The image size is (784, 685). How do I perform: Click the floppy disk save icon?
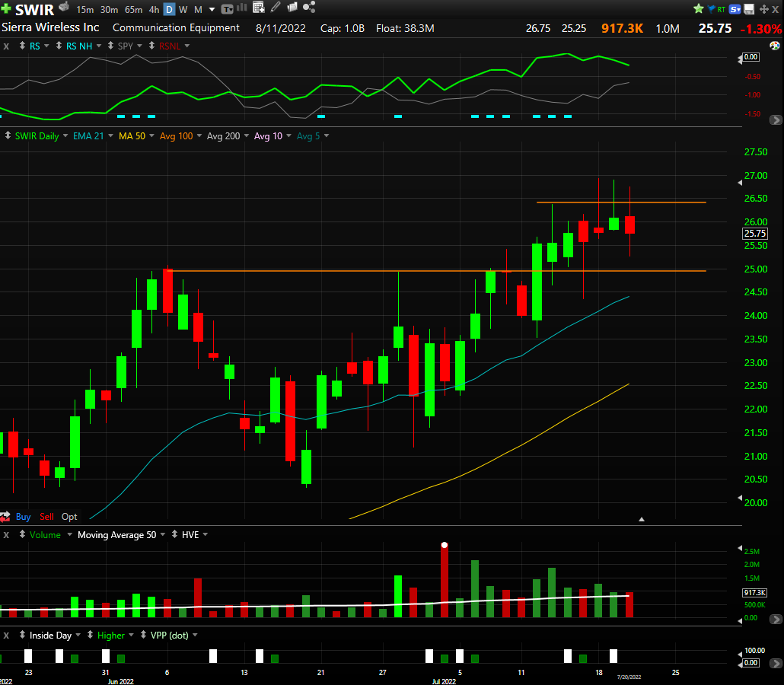click(x=749, y=9)
